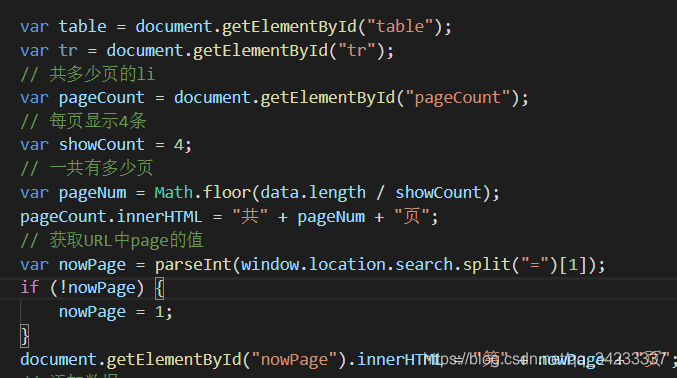Click the string "页" ending the pageCount line

[x=412, y=216]
